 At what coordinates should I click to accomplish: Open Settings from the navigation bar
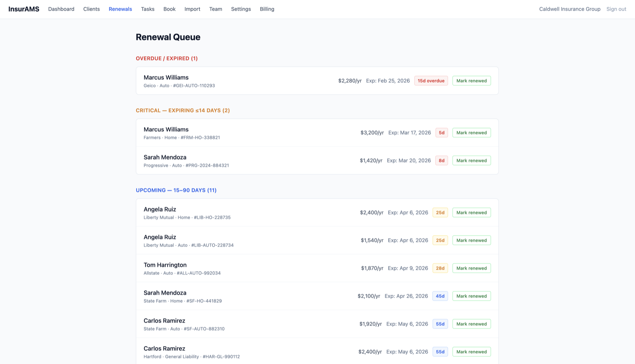tap(241, 9)
